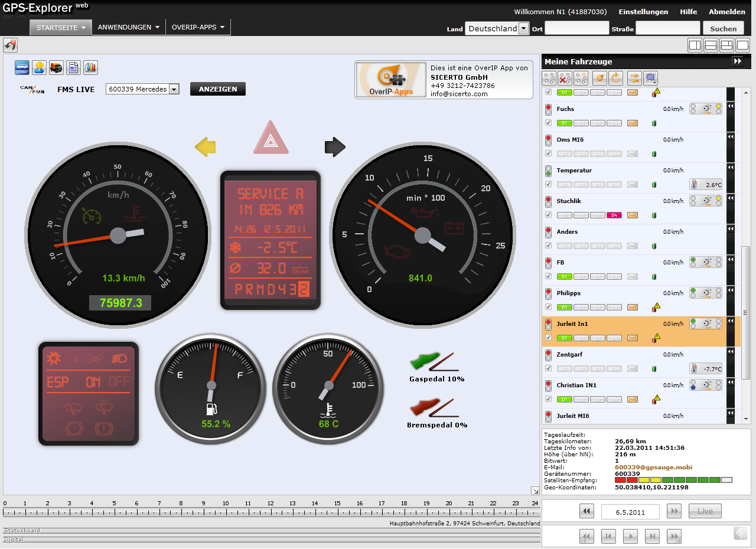The height and width of the screenshot is (549, 756).
Task: Open the driver icon with yellow helmet
Action: [39, 67]
